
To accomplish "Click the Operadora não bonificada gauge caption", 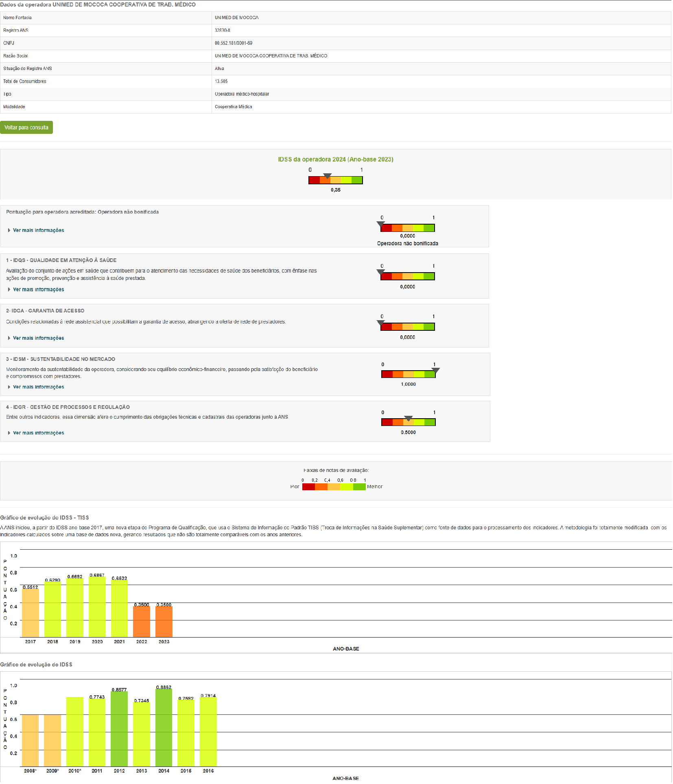I will (x=408, y=244).
